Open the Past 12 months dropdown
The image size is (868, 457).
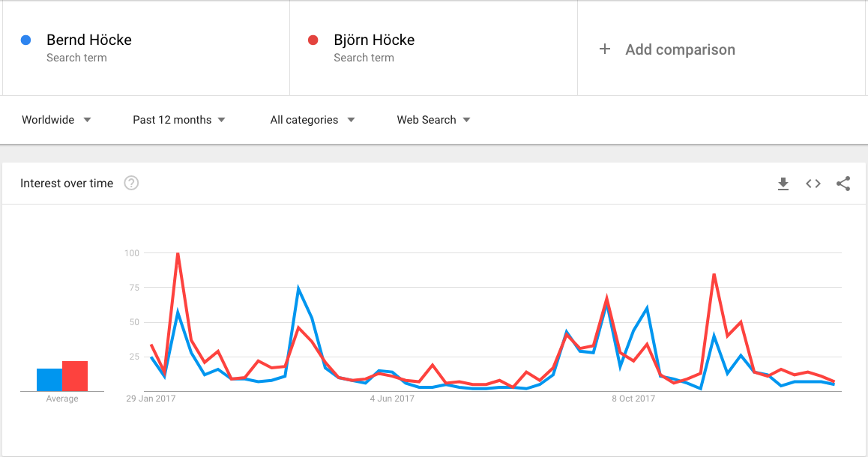(179, 120)
